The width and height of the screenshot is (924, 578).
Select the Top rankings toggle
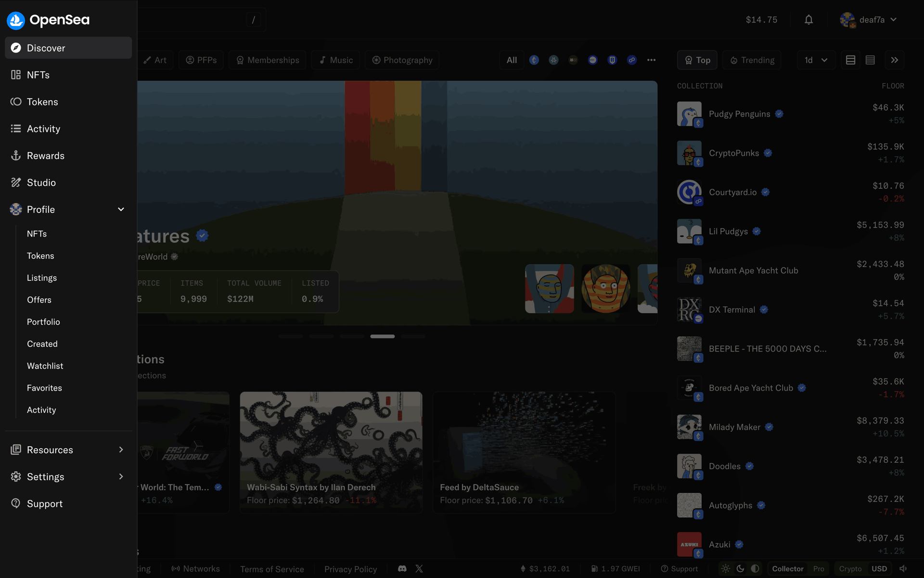pos(697,60)
